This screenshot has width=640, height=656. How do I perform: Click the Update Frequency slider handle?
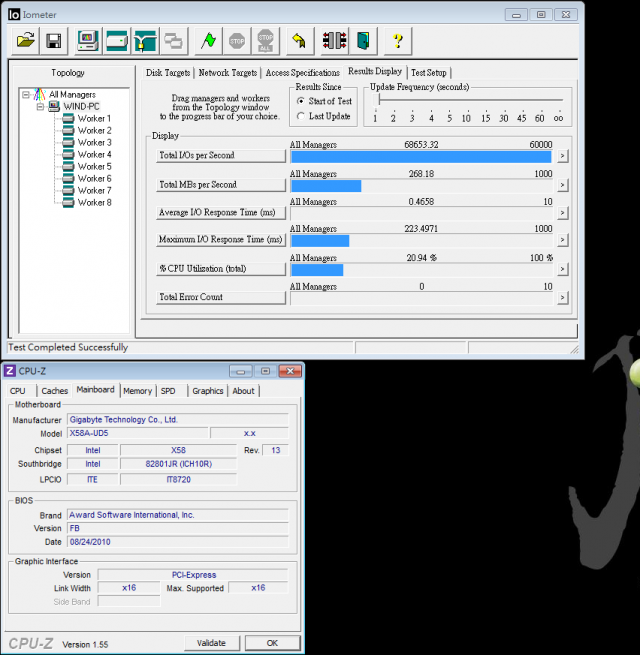379,100
